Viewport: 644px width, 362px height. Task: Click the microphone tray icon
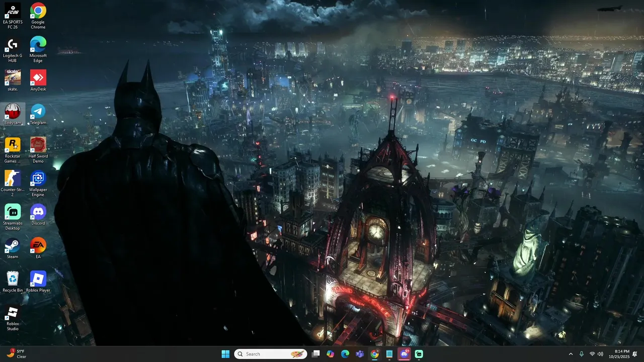point(582,354)
